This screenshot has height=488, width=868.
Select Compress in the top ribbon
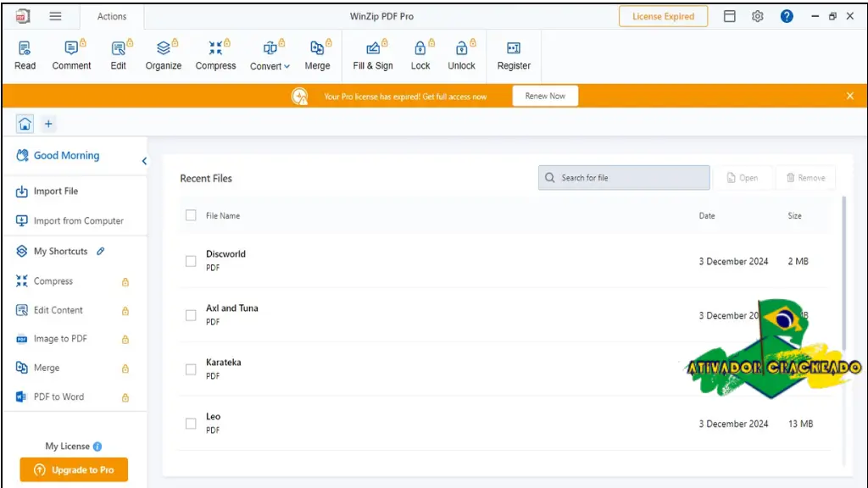point(215,55)
